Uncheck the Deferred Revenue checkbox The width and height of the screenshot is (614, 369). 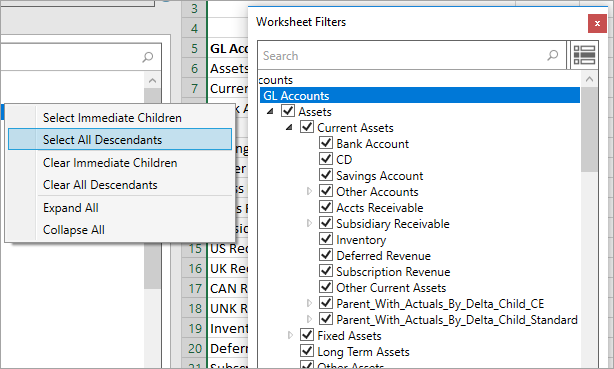pyautogui.click(x=326, y=255)
